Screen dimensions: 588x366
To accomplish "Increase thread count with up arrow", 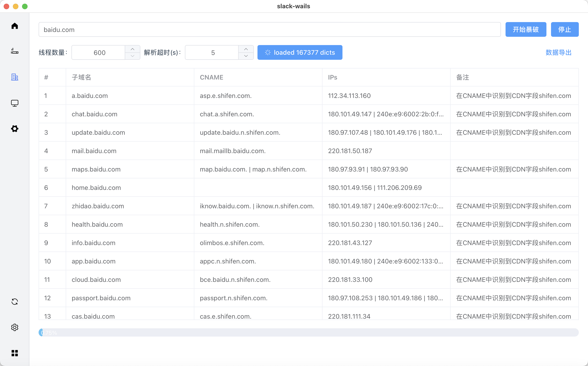I will pyautogui.click(x=133, y=49).
